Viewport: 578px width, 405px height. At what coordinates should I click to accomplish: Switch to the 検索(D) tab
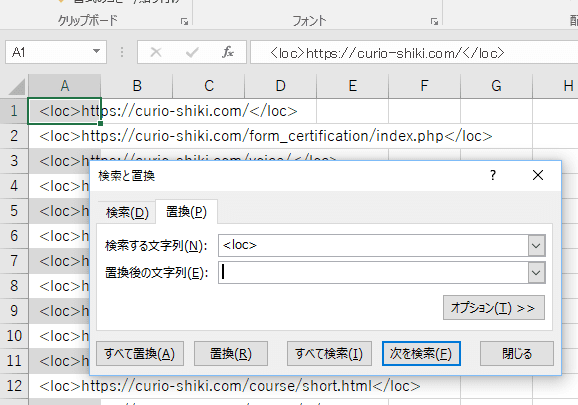click(127, 213)
